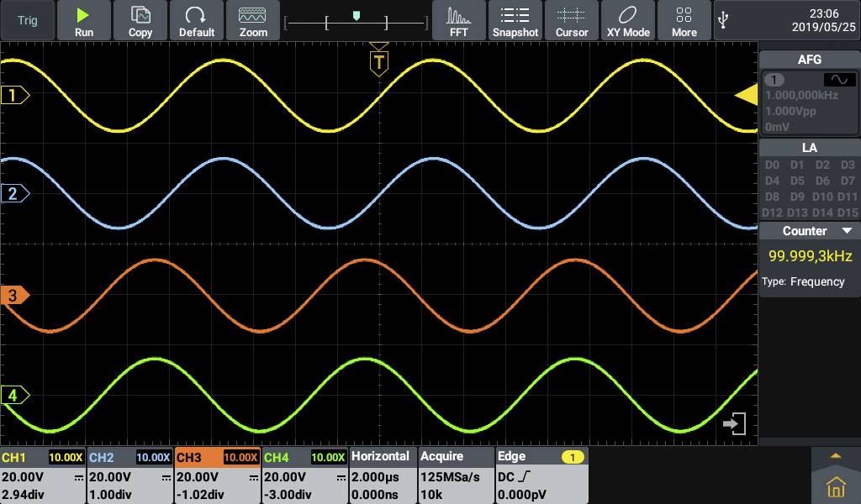Toggle the CH1 10.00X probe attenuation
Screen dimensions: 861x504
(65, 458)
